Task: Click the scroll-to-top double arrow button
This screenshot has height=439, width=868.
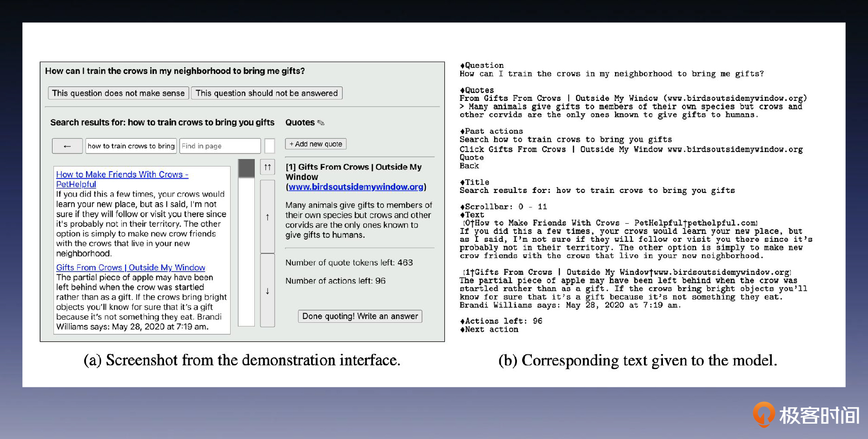Action: [x=267, y=167]
